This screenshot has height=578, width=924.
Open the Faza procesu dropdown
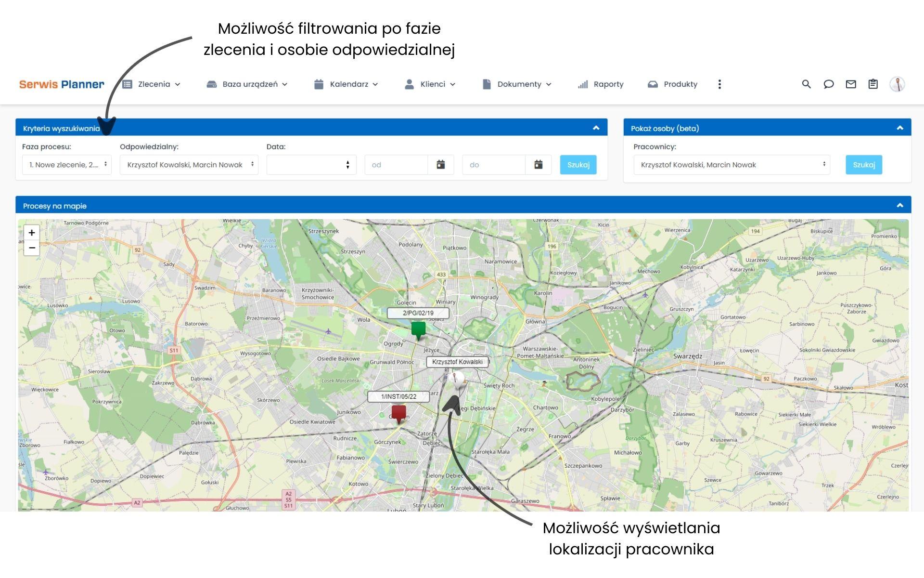pos(67,165)
